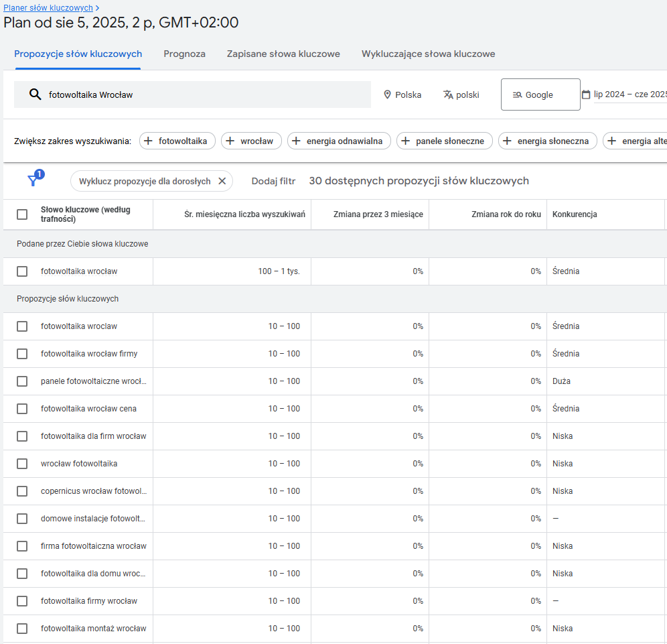Image resolution: width=667 pixels, height=644 pixels.
Task: Click the 'Podane przez Ciebie słowa kluczowe' section label
Action: click(x=82, y=244)
